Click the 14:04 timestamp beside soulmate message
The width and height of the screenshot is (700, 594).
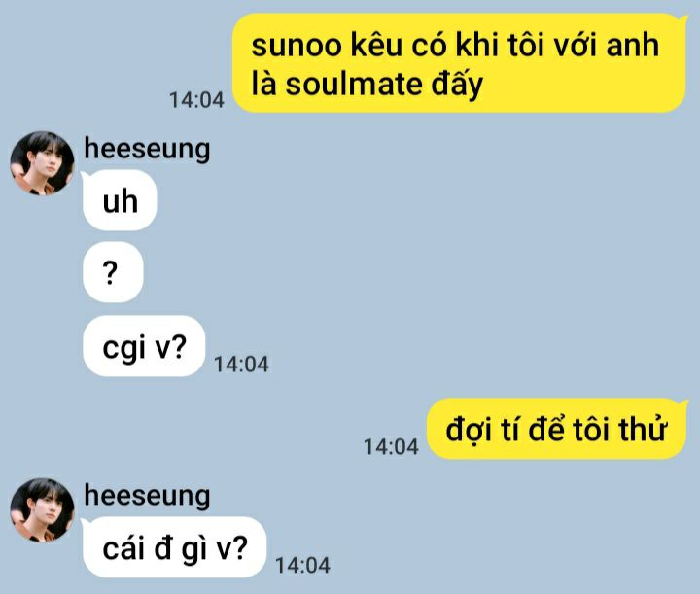coord(196,100)
